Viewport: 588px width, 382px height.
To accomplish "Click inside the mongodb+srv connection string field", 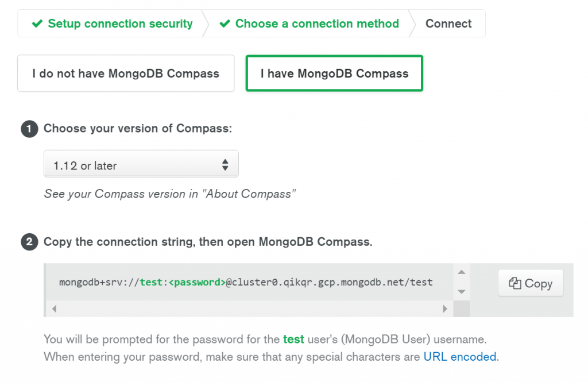I will pyautogui.click(x=246, y=282).
